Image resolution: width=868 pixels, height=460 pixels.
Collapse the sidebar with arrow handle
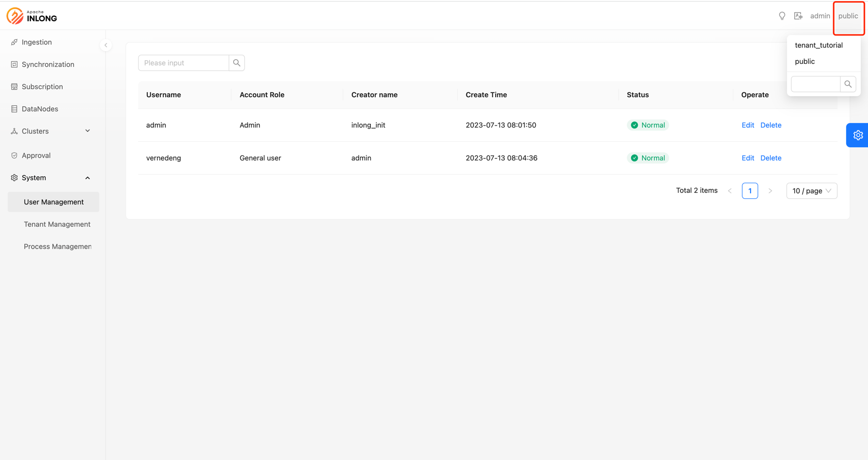tap(106, 45)
